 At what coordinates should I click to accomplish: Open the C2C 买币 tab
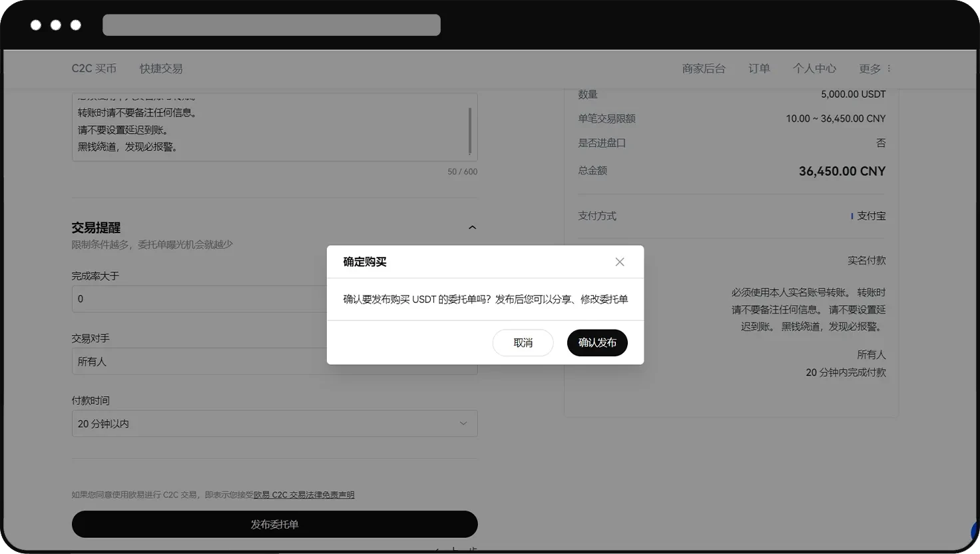coord(94,69)
